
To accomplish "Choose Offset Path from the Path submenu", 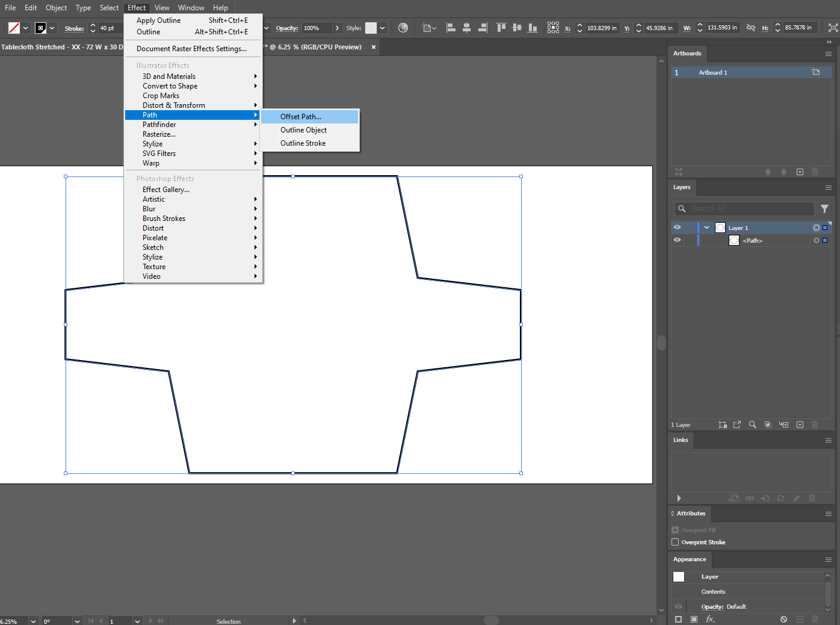I will [x=301, y=117].
